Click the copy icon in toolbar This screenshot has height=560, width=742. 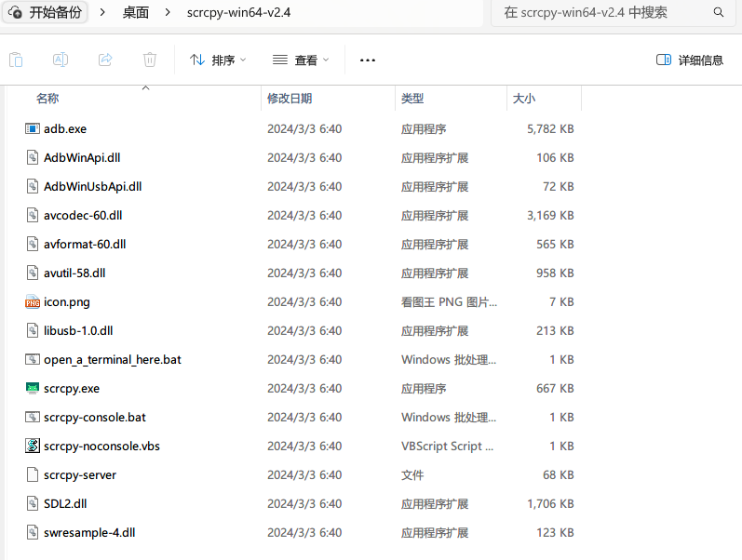click(x=16, y=60)
